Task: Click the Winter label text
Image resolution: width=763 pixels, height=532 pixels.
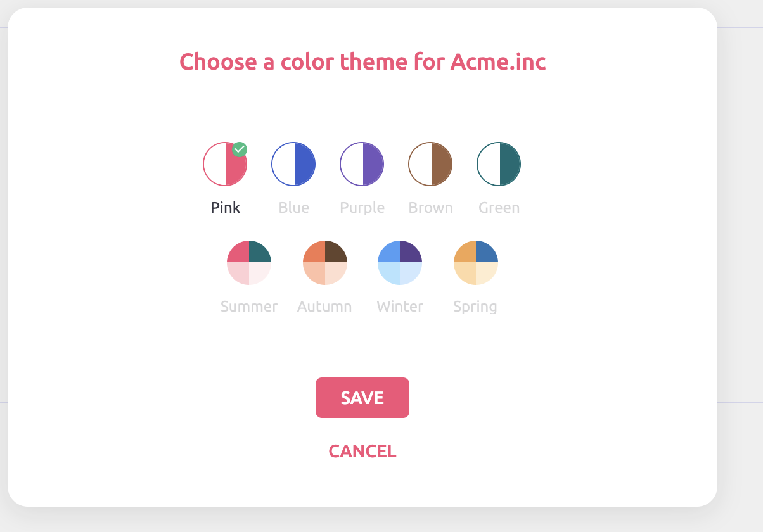Action: click(x=400, y=306)
